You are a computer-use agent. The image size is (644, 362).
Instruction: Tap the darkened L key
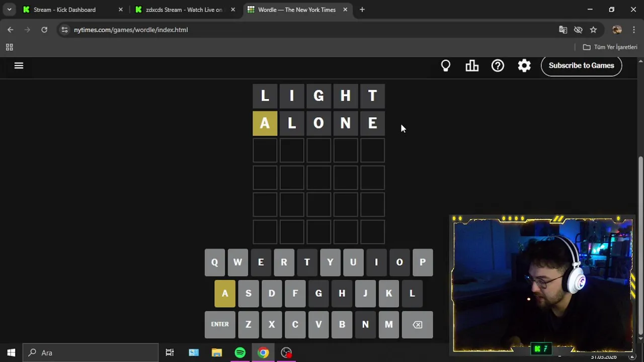pyautogui.click(x=412, y=293)
